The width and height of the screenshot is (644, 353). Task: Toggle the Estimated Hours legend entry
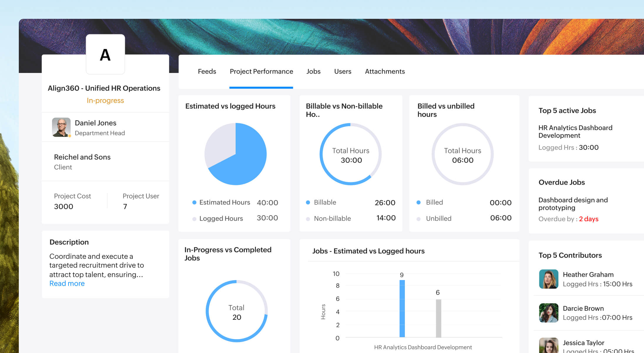tap(224, 202)
